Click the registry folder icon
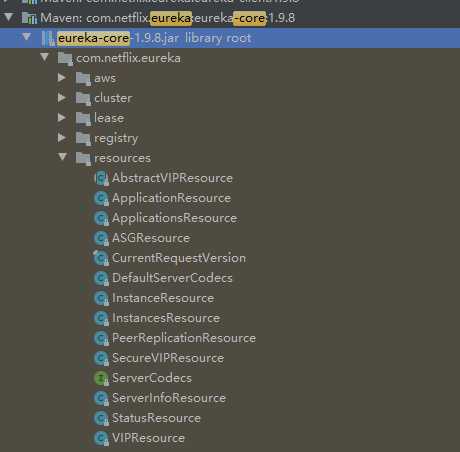Viewport: 460px width, 452px height. [83, 139]
